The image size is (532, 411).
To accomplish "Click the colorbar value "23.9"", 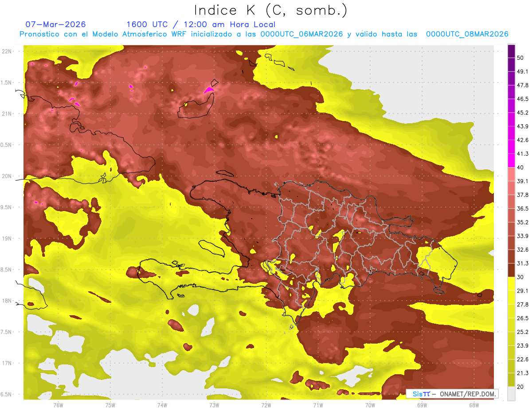I will point(523,345).
